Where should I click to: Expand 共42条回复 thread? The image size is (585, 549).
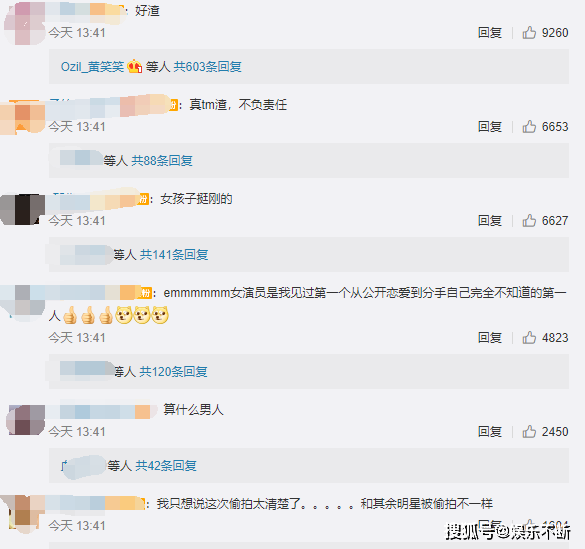point(166,466)
